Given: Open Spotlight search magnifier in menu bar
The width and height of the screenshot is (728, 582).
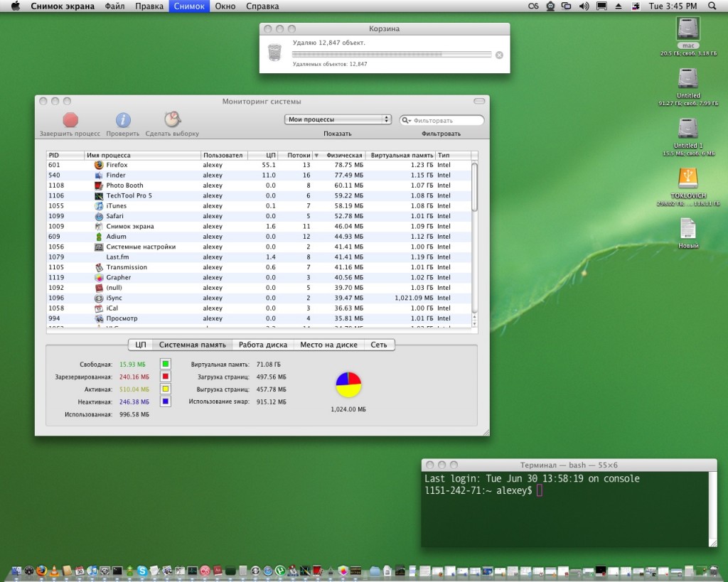Looking at the screenshot, I should [x=713, y=6].
